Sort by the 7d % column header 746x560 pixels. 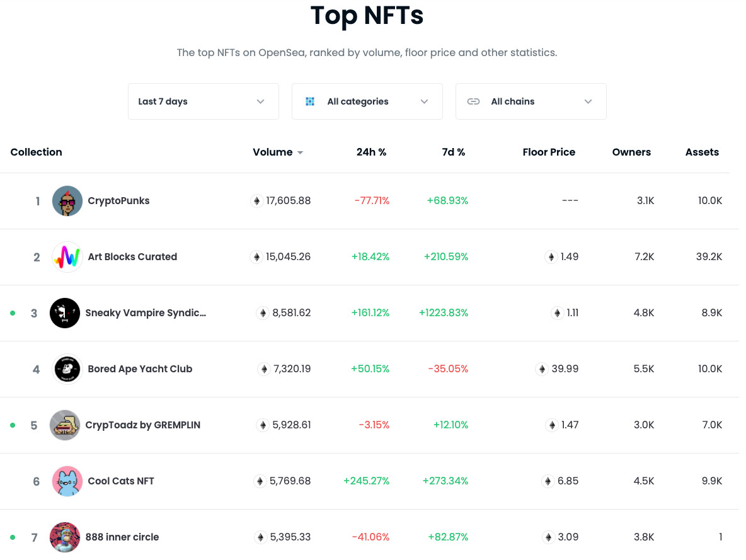454,152
